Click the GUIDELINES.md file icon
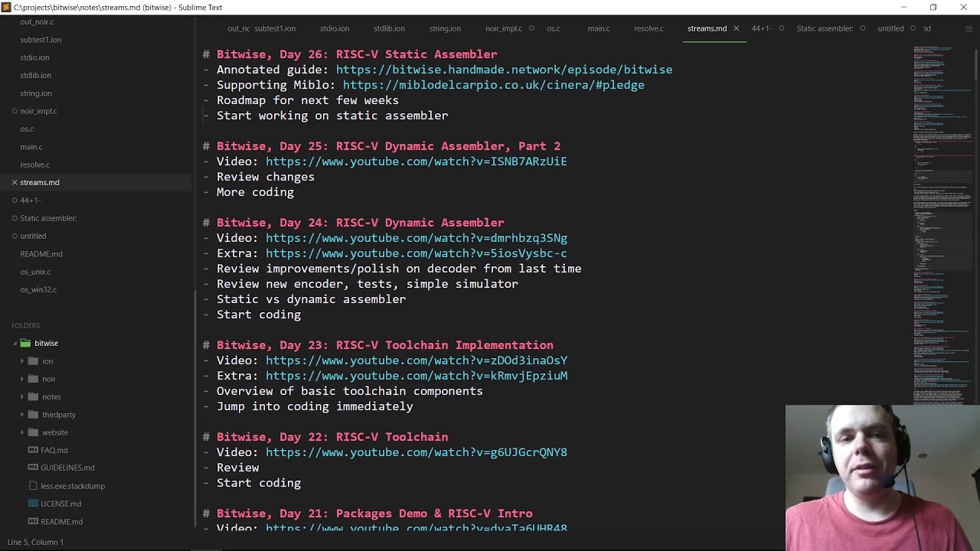 [33, 468]
